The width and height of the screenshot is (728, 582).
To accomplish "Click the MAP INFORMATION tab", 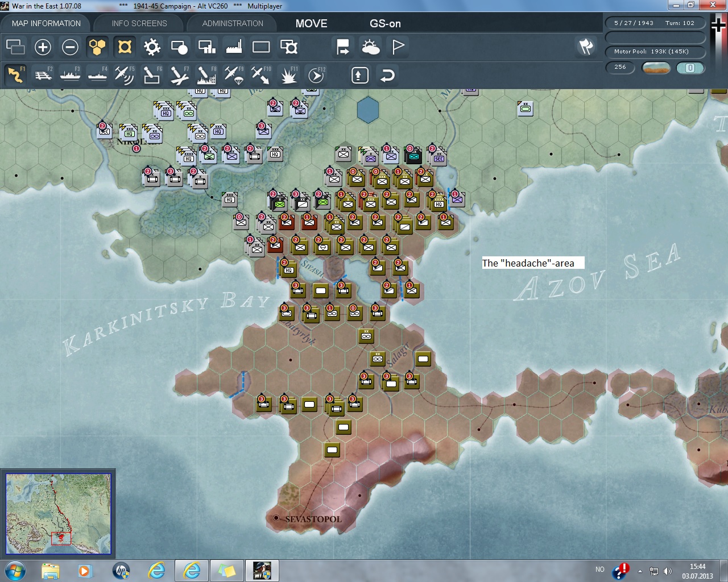I will [46, 23].
